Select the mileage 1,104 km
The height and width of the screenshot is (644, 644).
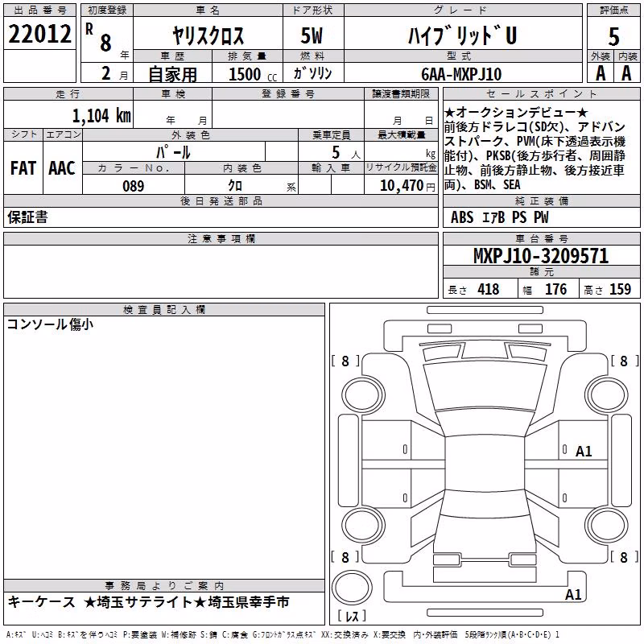coord(101,115)
